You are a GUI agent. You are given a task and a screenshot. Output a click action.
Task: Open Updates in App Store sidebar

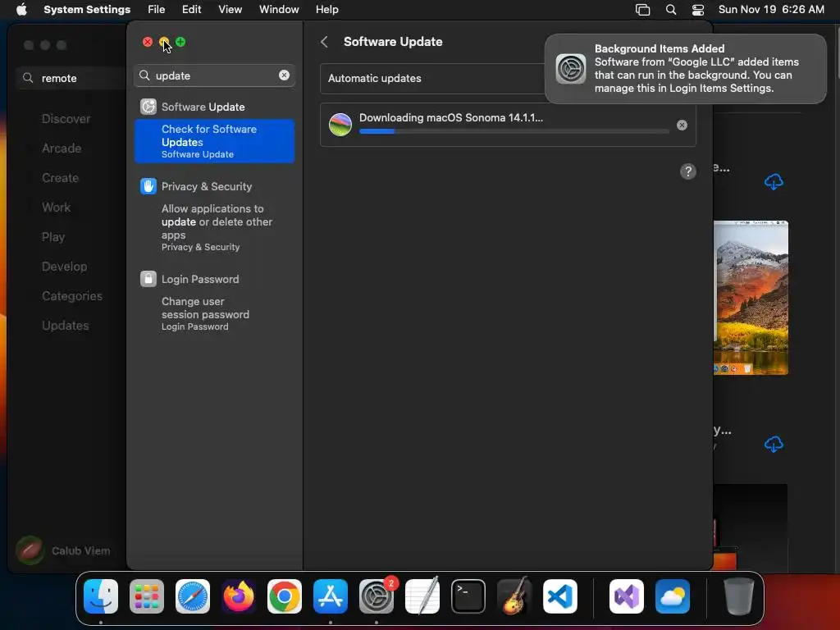coord(66,325)
